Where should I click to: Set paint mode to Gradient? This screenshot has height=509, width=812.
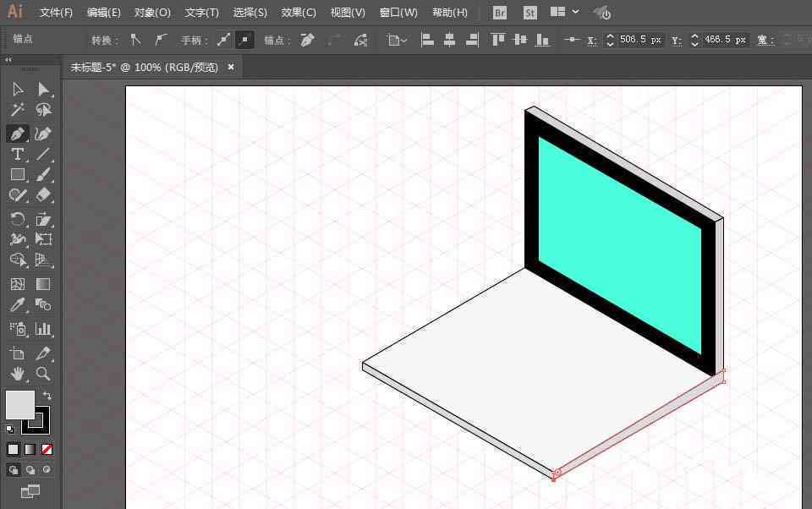pyautogui.click(x=30, y=450)
